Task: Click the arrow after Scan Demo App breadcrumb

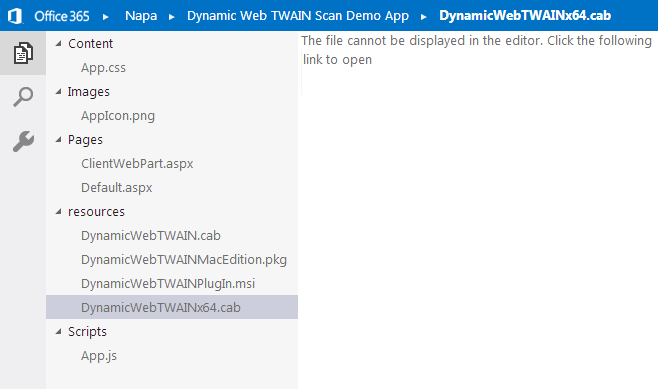Action: point(423,17)
